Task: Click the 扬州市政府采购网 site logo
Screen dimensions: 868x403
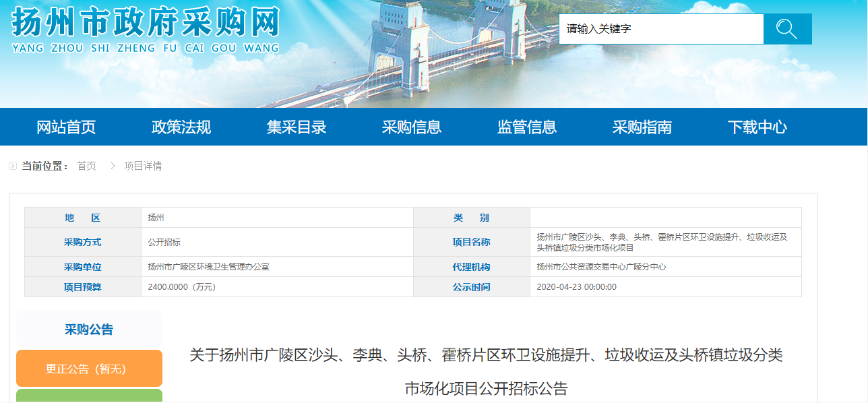Action: [145, 30]
